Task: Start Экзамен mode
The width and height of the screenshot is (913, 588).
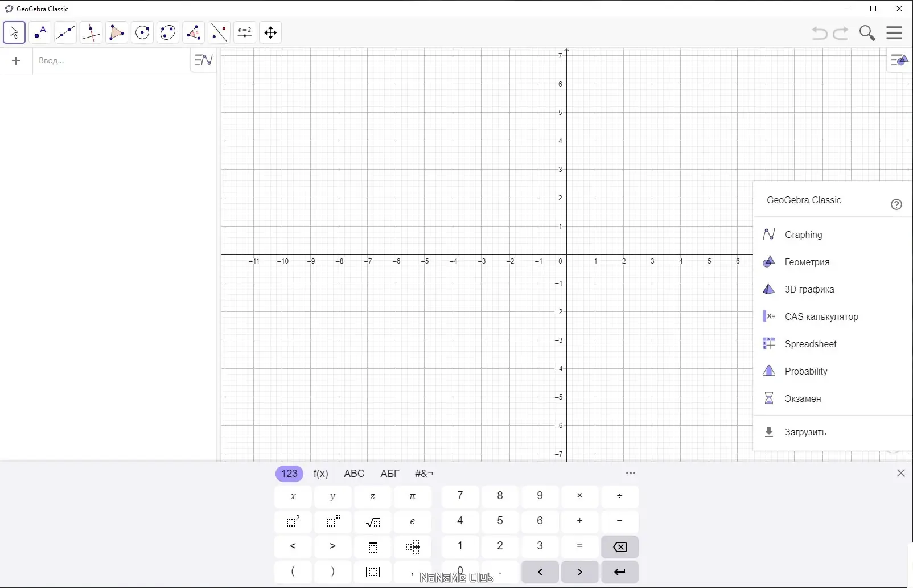Action: [x=833, y=398]
